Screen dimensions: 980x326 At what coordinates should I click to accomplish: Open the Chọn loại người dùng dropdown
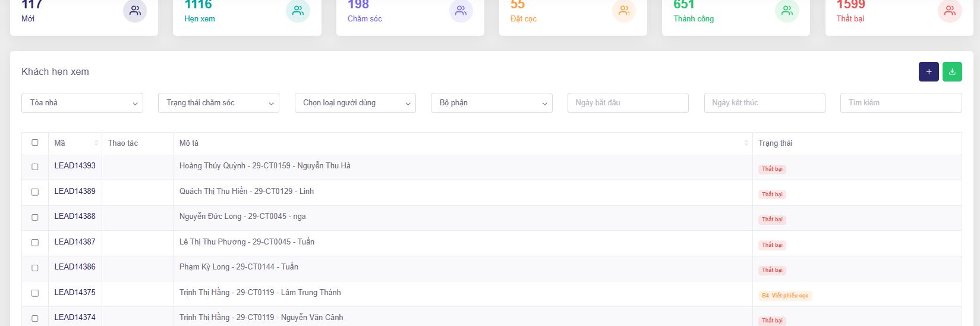click(x=355, y=103)
